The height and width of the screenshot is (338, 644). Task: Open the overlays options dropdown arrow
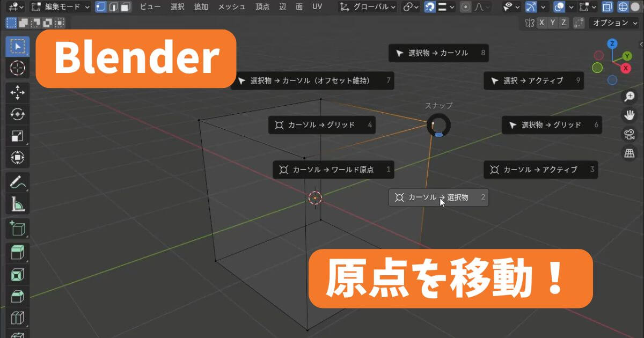572,7
